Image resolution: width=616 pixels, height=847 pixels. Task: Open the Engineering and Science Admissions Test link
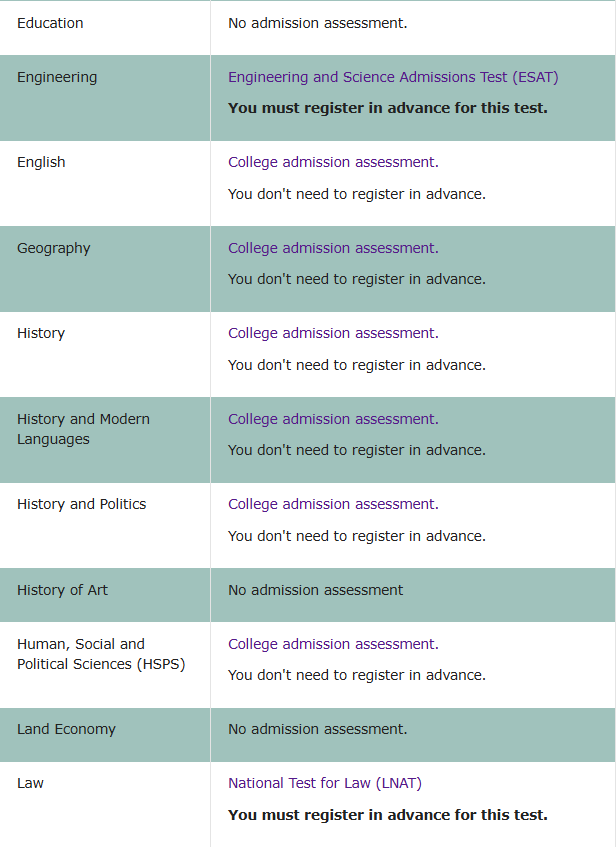pyautogui.click(x=393, y=77)
